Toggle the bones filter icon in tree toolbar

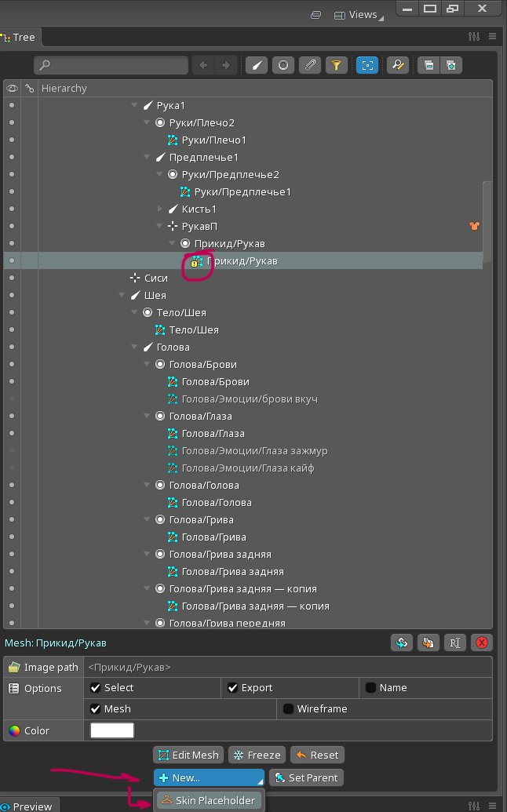pyautogui.click(x=257, y=65)
